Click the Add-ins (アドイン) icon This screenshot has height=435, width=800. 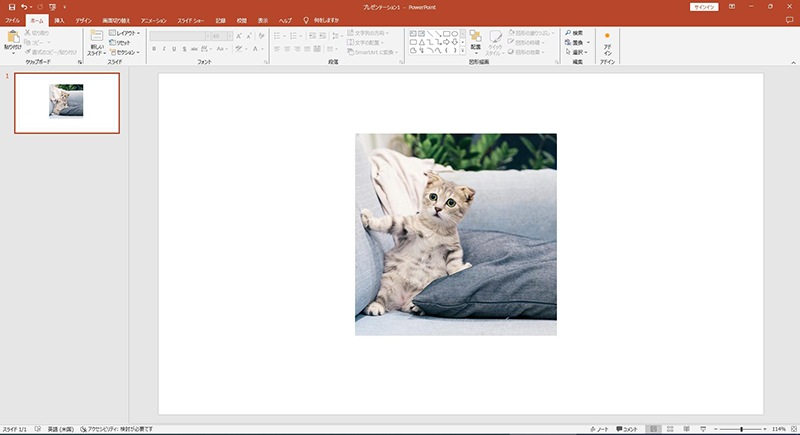[x=607, y=38]
